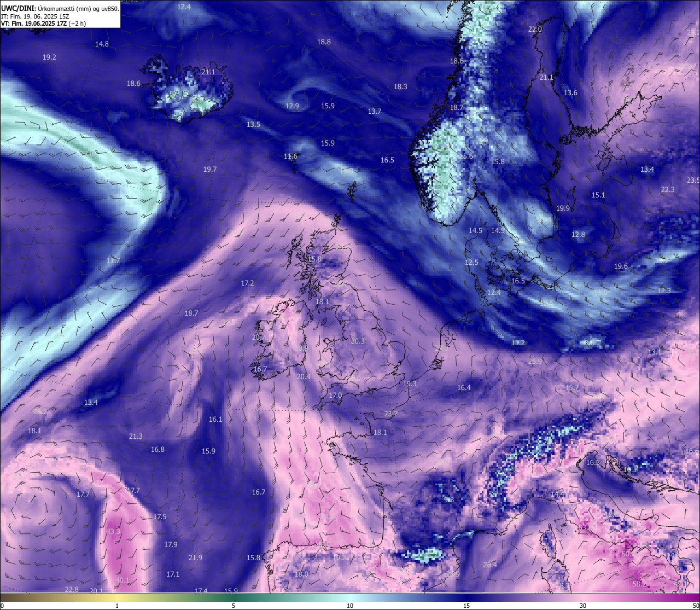
Task: Click the 11.2 value over northern Germany
Action: tap(518, 342)
